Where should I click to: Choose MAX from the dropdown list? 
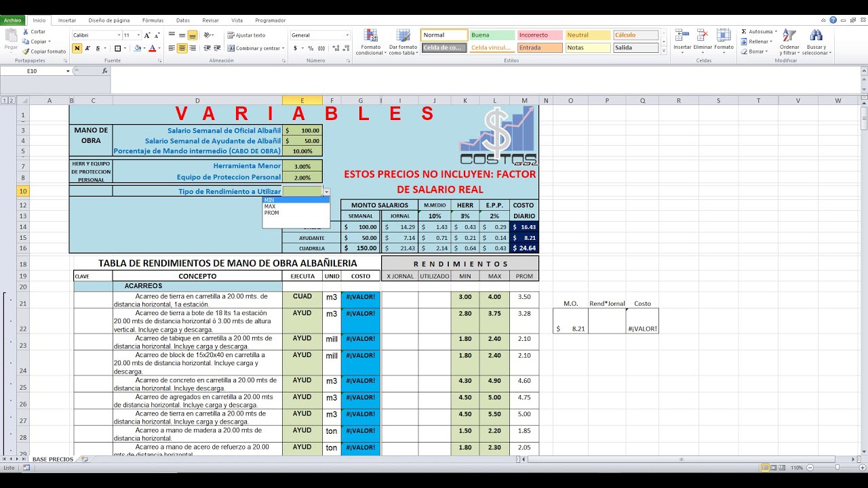296,206
